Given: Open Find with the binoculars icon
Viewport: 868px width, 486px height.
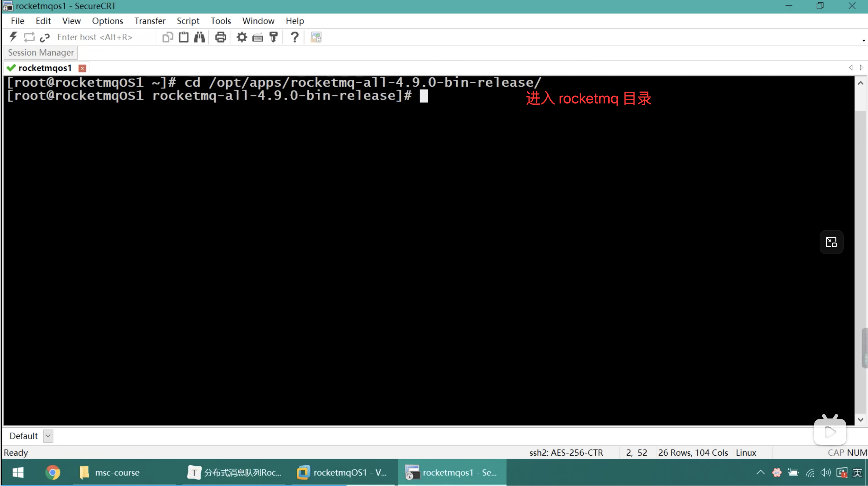Looking at the screenshot, I should coord(200,37).
